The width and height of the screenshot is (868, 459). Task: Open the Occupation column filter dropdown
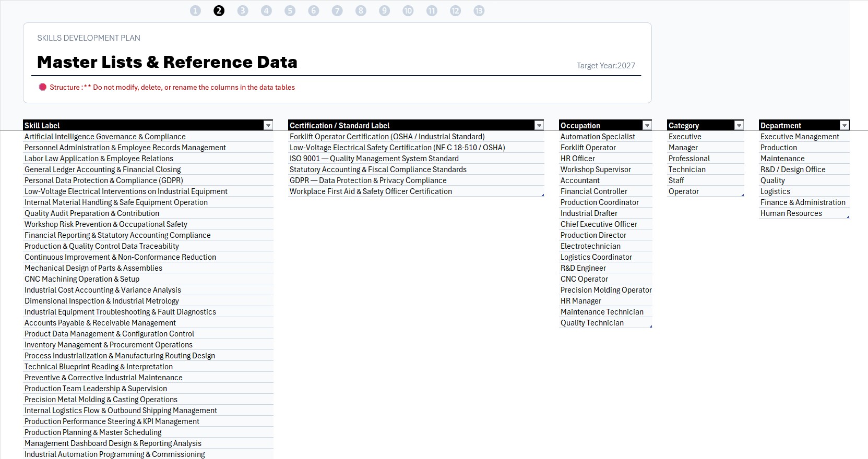[647, 125]
